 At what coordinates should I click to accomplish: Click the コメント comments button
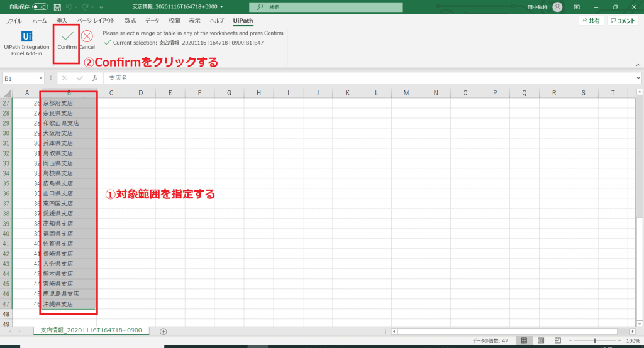coord(623,21)
